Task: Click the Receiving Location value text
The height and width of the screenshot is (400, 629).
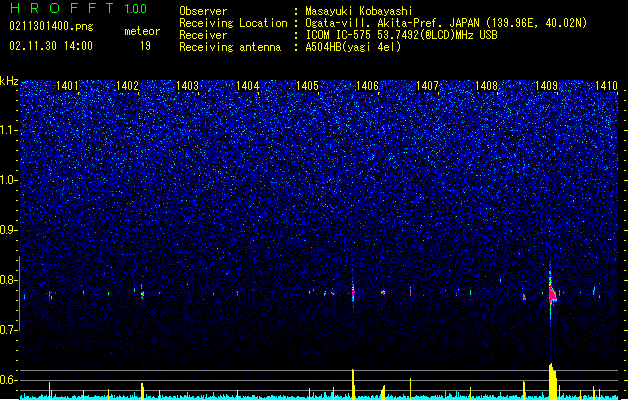Action: click(446, 23)
